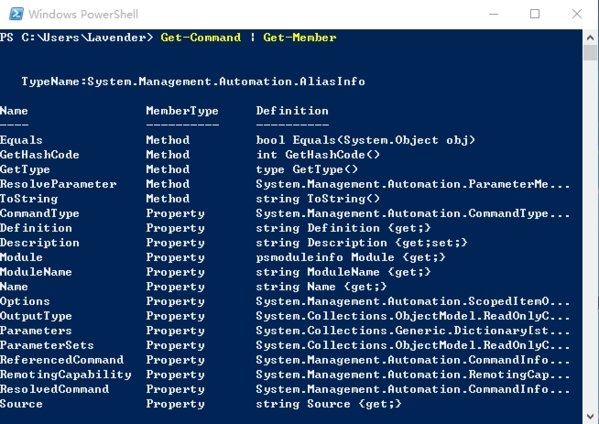599x424 pixels.
Task: Click the scrollbar down arrow
Action: click(x=590, y=416)
